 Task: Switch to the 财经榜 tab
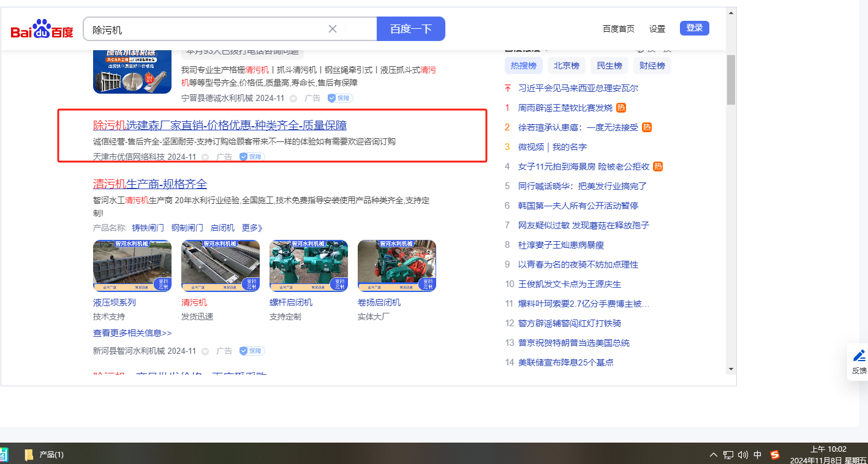coord(652,65)
